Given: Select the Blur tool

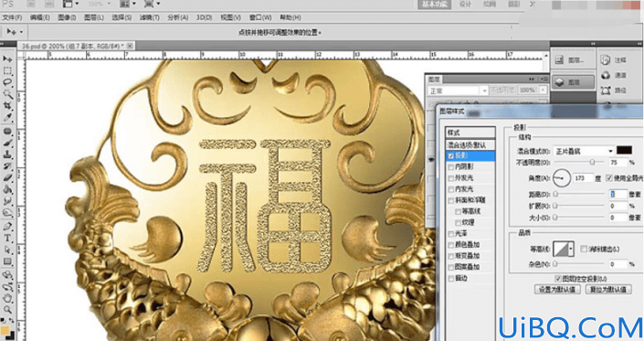Looking at the screenshot, I should click(7, 201).
